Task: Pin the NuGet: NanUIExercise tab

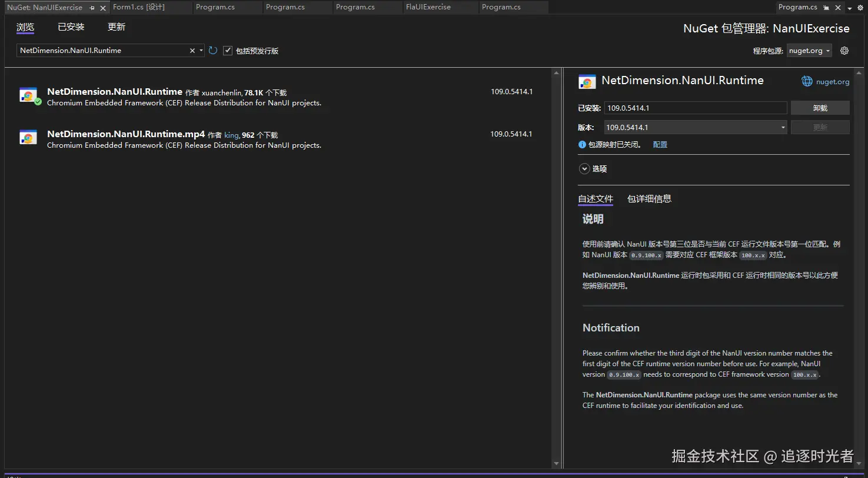Action: click(92, 8)
